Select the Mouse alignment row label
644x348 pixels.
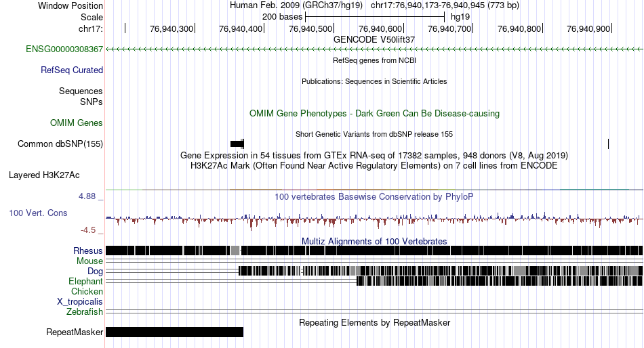pyautogui.click(x=89, y=261)
